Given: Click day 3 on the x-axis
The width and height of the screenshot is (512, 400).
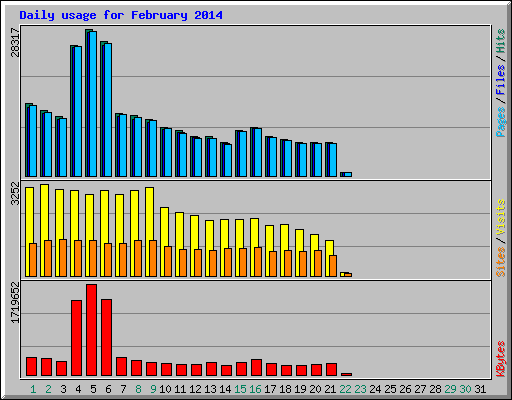Looking at the screenshot, I should coord(63,389).
